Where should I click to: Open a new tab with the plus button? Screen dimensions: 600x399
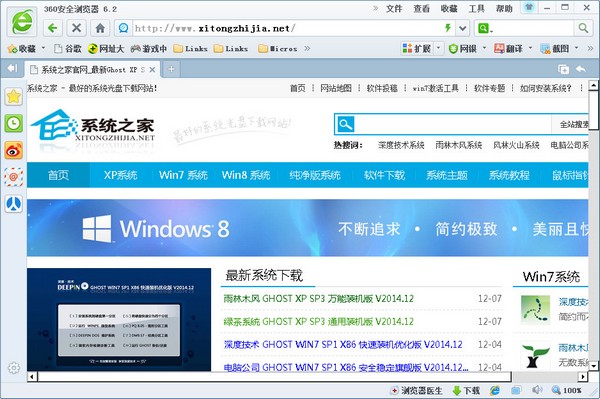pos(171,69)
